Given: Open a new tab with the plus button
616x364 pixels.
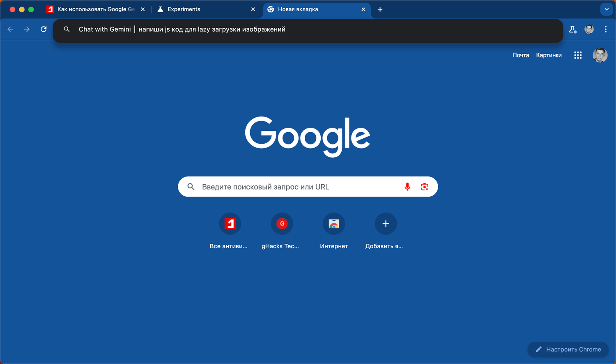Looking at the screenshot, I should pyautogui.click(x=380, y=9).
